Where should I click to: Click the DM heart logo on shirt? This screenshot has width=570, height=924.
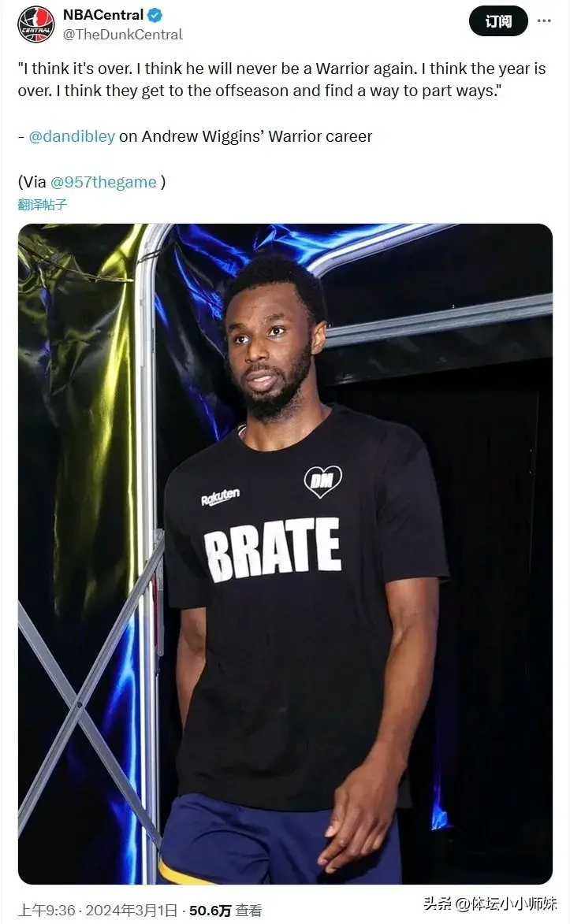coord(322,481)
